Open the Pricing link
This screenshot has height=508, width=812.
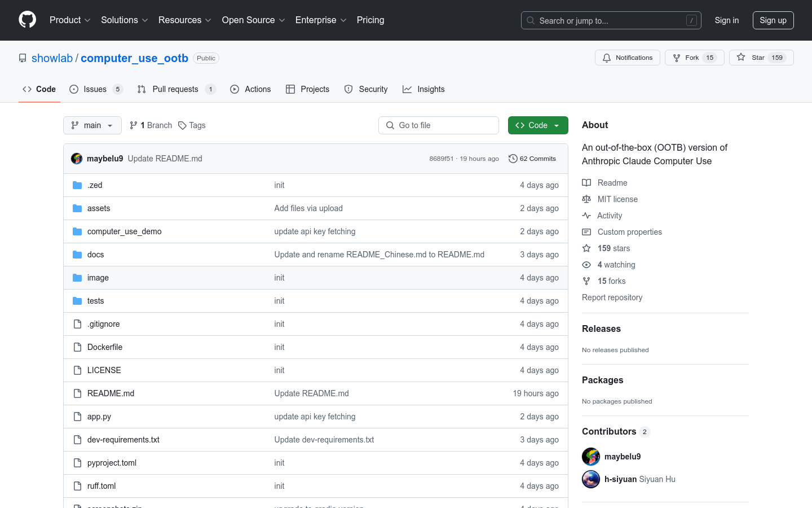coord(370,20)
